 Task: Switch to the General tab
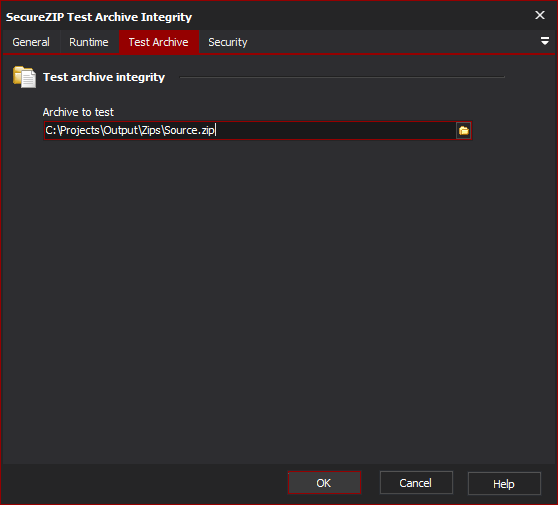[x=31, y=42]
